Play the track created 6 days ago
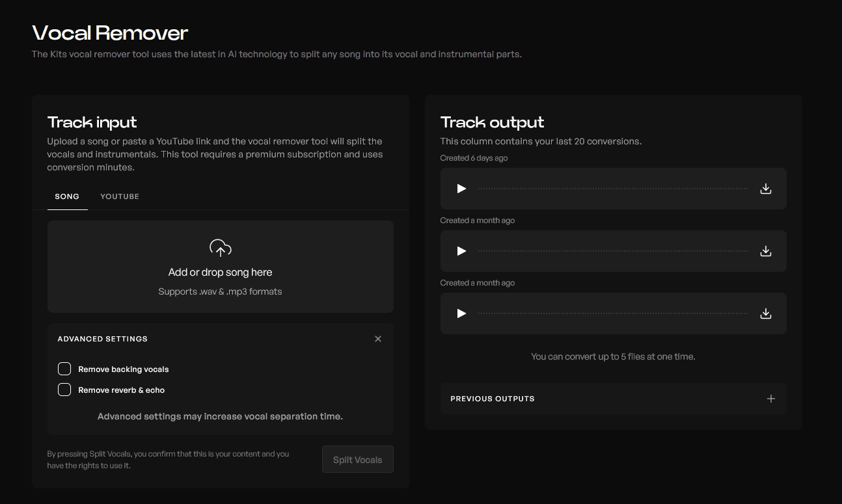 pos(461,189)
